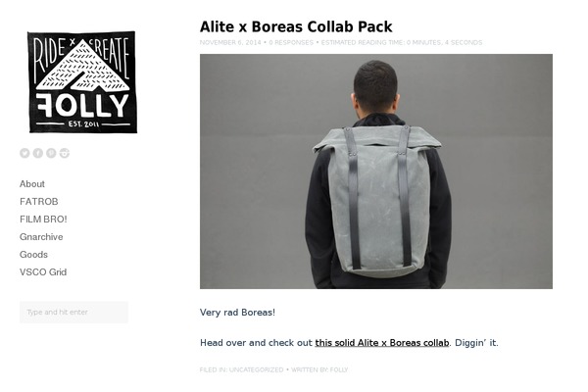This screenshot has width=588, height=392.
Task: Go to the FATROB menu item
Action: tap(38, 202)
